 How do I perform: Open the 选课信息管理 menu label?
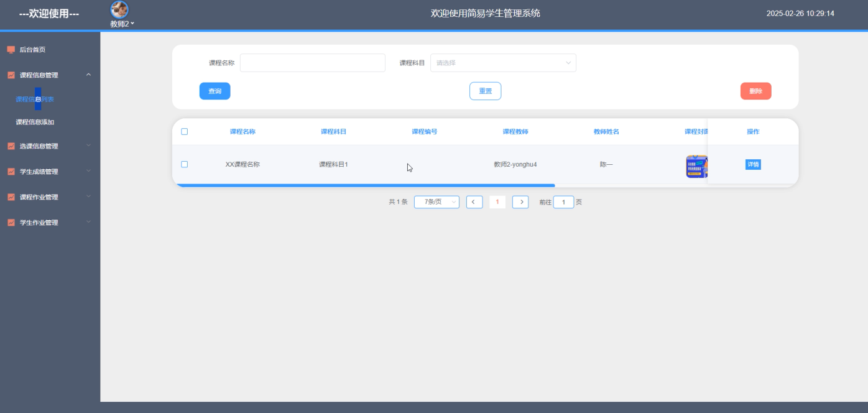(39, 146)
